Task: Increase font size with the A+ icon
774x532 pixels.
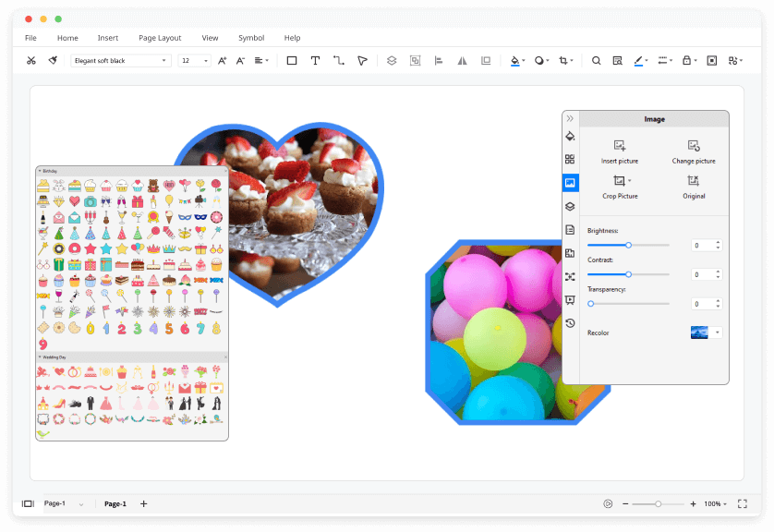Action: click(222, 61)
